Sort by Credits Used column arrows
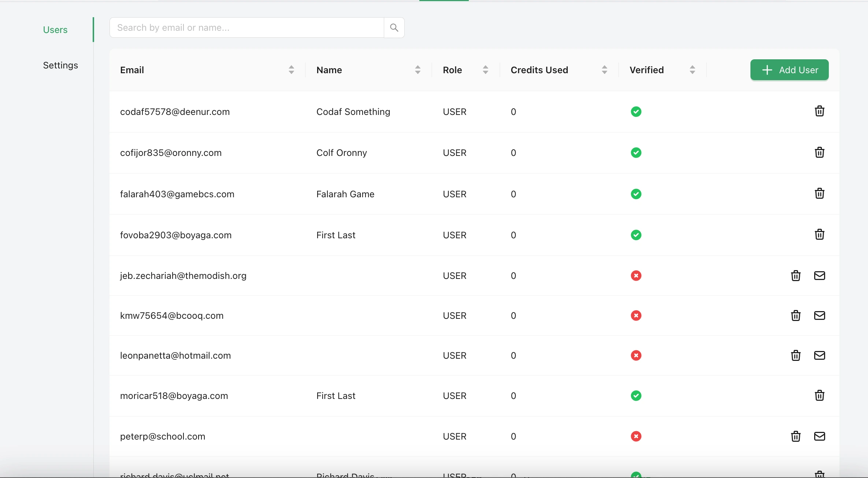The image size is (868, 478). [x=604, y=70]
